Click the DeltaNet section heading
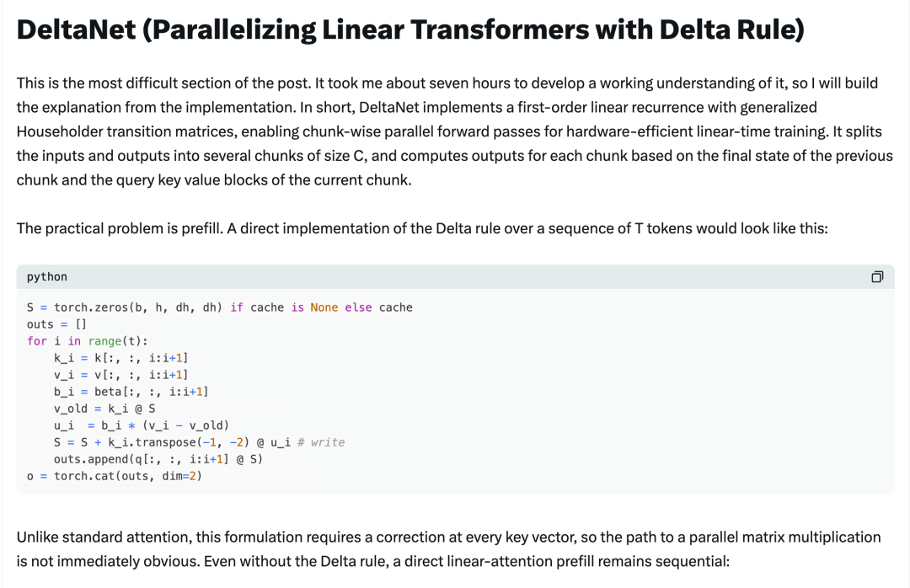The height and width of the screenshot is (588, 910). point(410,29)
